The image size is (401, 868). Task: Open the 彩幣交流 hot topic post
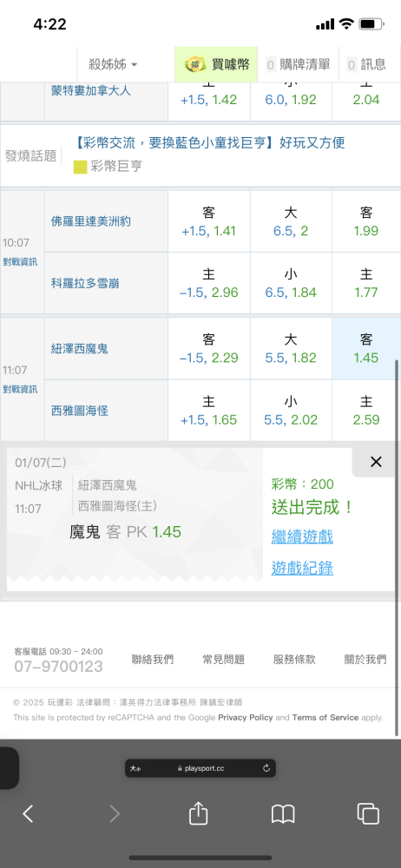coord(209,143)
